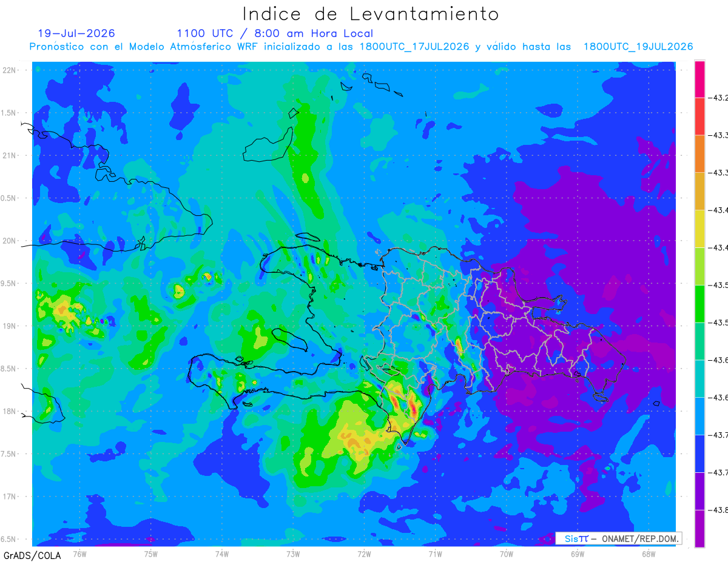The width and height of the screenshot is (728, 562).
Task: Click the yellow swatch in the color bar
Action: 699,229
